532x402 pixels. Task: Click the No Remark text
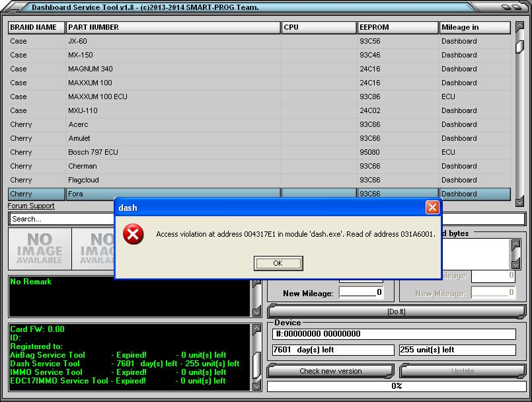coord(31,282)
